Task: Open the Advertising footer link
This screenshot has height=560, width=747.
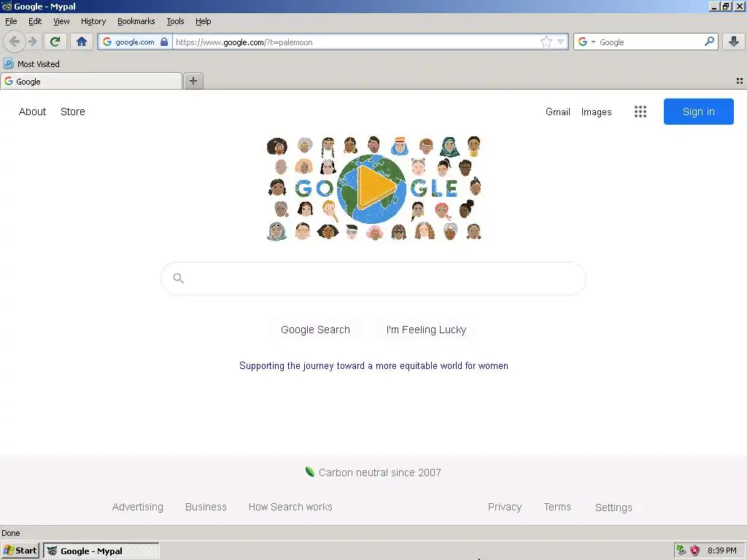Action: click(x=138, y=507)
